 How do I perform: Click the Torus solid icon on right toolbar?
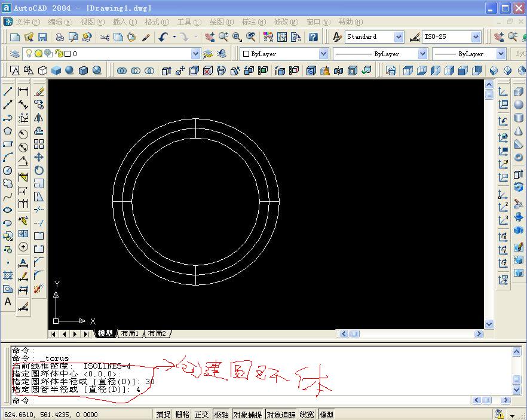click(519, 157)
